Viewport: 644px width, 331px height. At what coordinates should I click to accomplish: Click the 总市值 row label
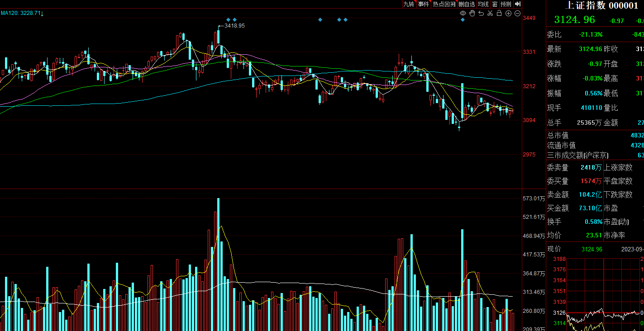[558, 135]
